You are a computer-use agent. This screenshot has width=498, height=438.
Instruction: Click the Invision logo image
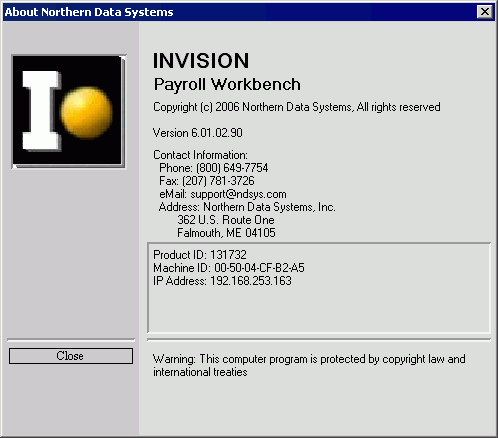(x=69, y=112)
